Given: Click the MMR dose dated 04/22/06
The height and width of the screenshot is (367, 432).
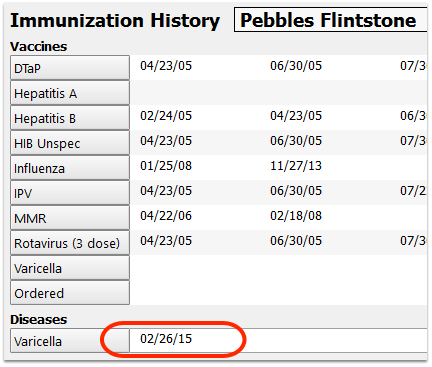Looking at the screenshot, I should tap(166, 216).
